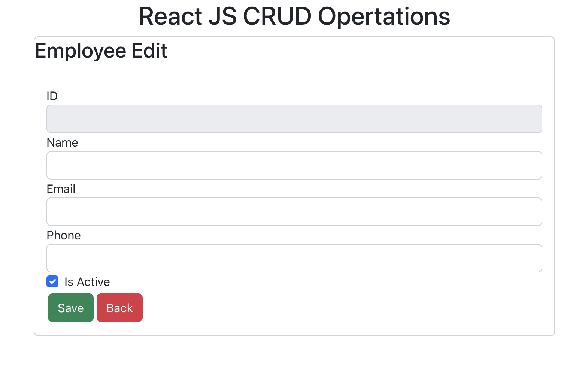Screen dimensions: 588x377
Task: Click the Email field label
Action: [61, 189]
